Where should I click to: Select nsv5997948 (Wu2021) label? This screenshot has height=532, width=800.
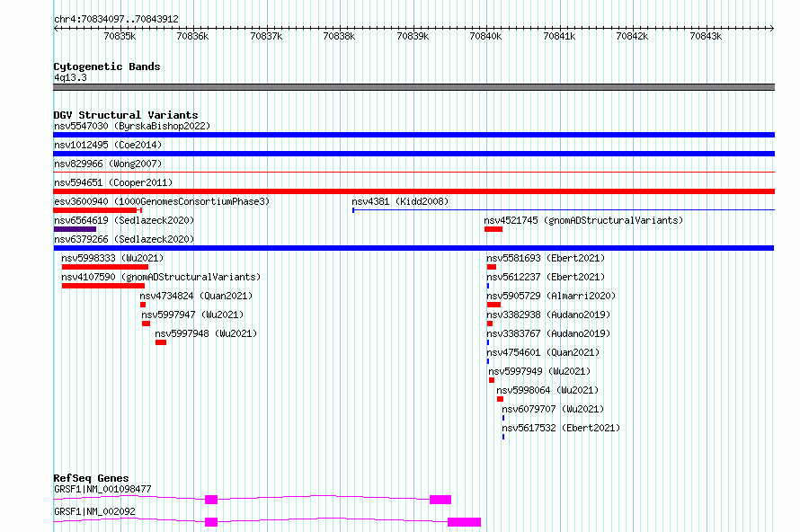pos(206,333)
